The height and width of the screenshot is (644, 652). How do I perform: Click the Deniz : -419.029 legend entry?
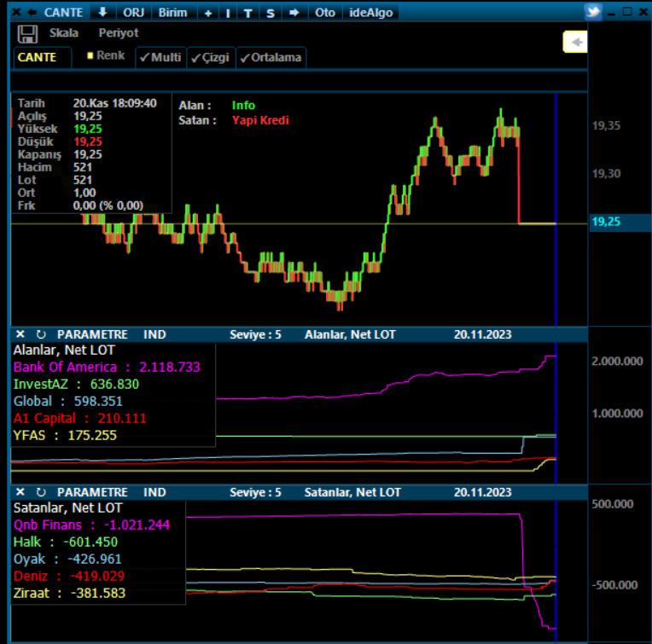point(69,576)
